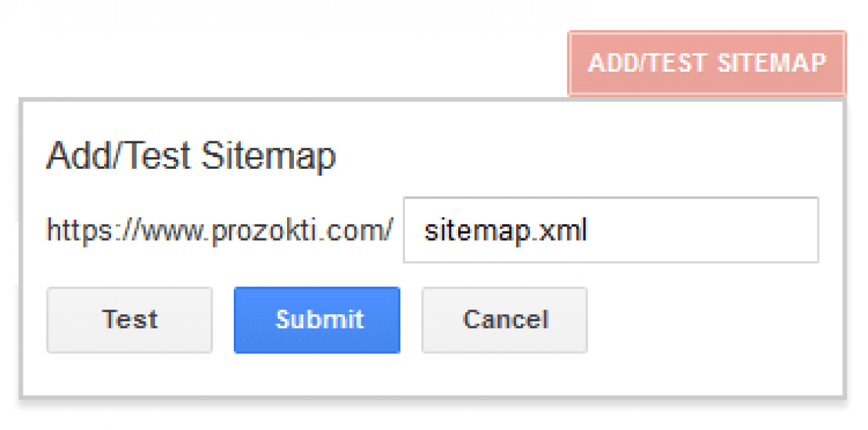
Task: Click the empty area of the sitemap path field
Action: click(x=704, y=231)
